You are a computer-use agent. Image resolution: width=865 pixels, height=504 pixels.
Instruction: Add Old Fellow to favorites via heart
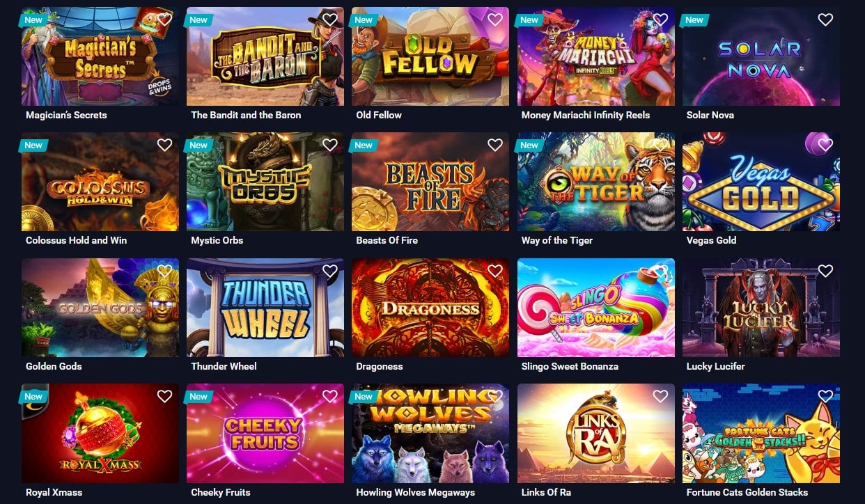click(495, 19)
